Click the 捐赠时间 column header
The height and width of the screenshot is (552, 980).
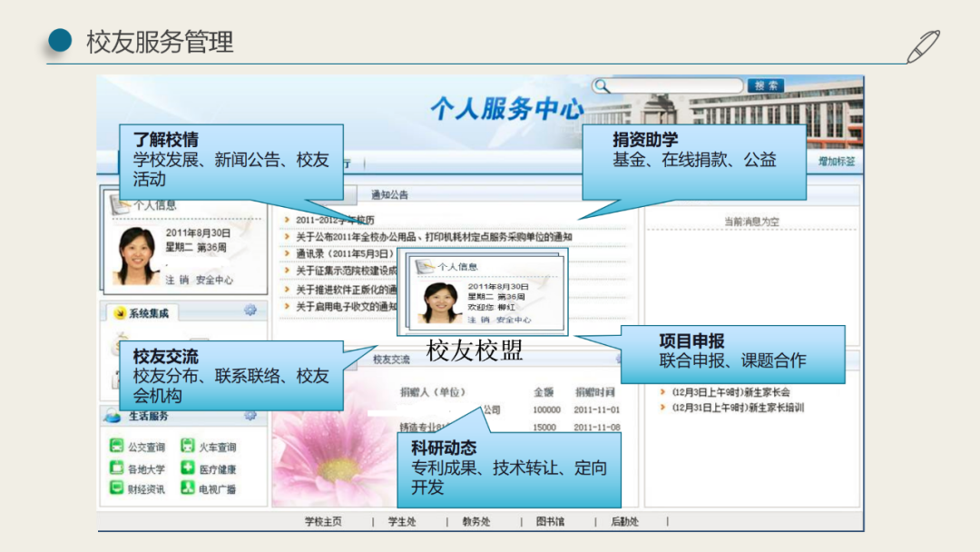pyautogui.click(x=595, y=392)
